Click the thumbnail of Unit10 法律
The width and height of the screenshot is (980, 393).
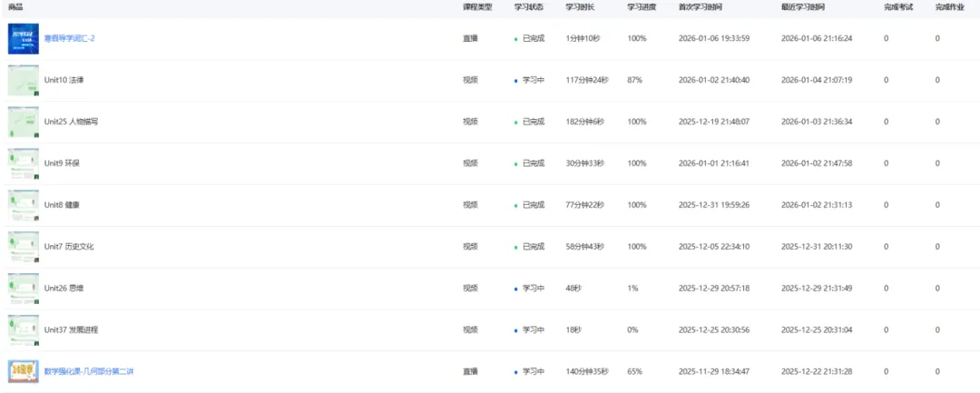click(x=23, y=81)
